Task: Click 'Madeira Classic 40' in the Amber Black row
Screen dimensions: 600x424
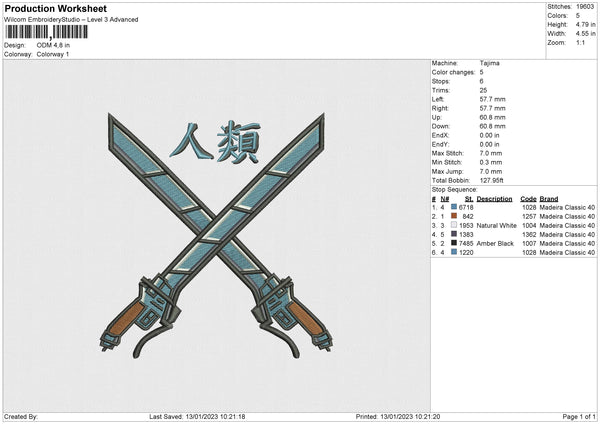Action: pos(567,243)
